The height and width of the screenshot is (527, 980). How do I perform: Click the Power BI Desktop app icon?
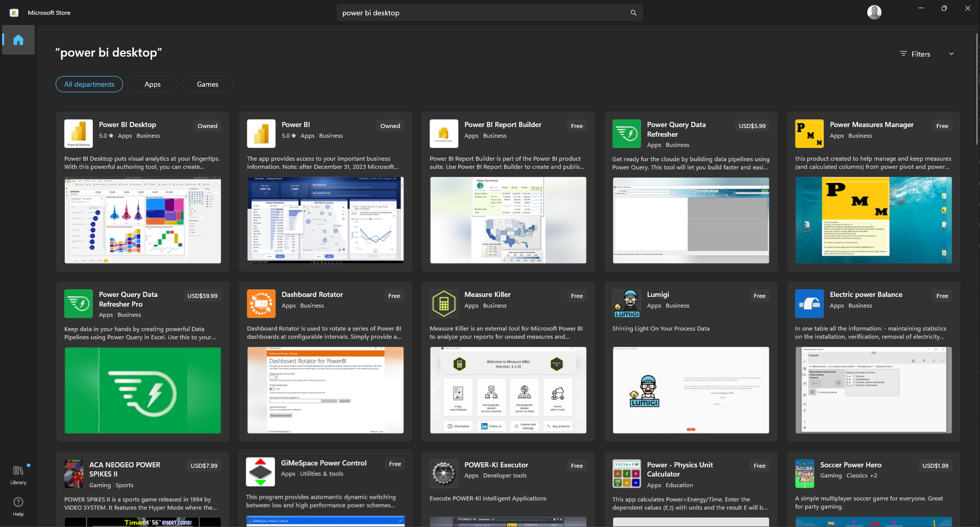point(79,134)
